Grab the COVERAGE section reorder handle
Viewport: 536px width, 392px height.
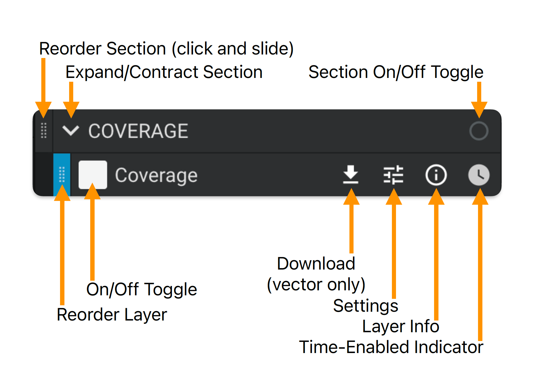pyautogui.click(x=44, y=131)
